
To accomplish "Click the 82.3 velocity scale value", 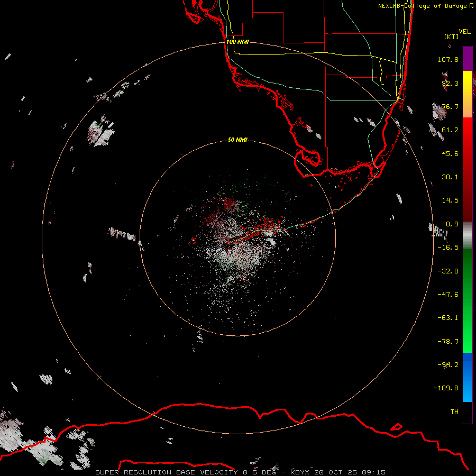I will pyautogui.click(x=450, y=83).
